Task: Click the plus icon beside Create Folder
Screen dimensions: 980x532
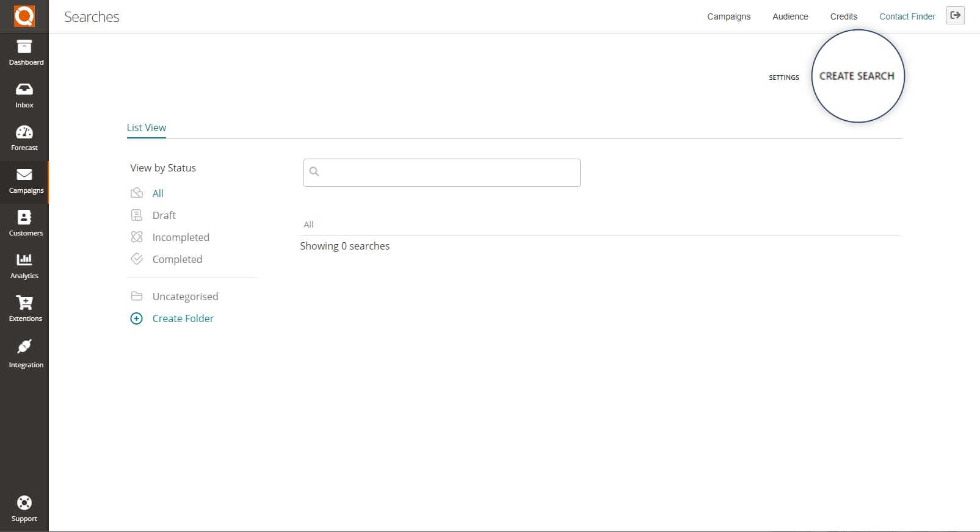Action: point(137,318)
